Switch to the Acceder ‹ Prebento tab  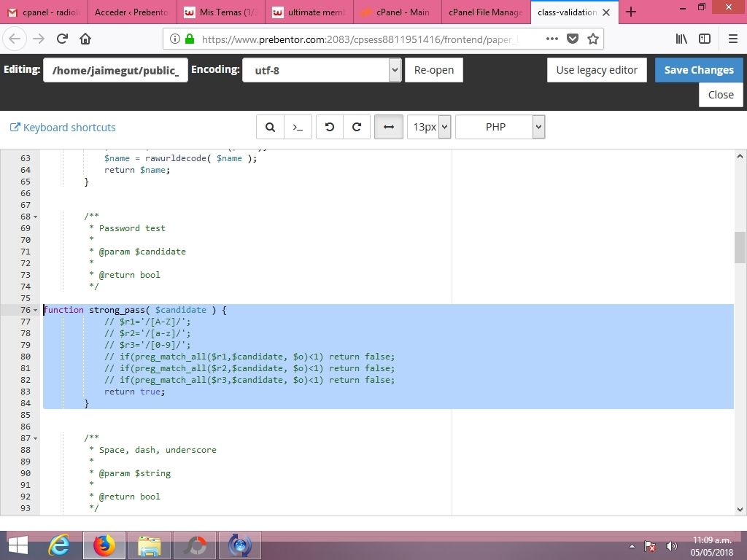pos(131,12)
